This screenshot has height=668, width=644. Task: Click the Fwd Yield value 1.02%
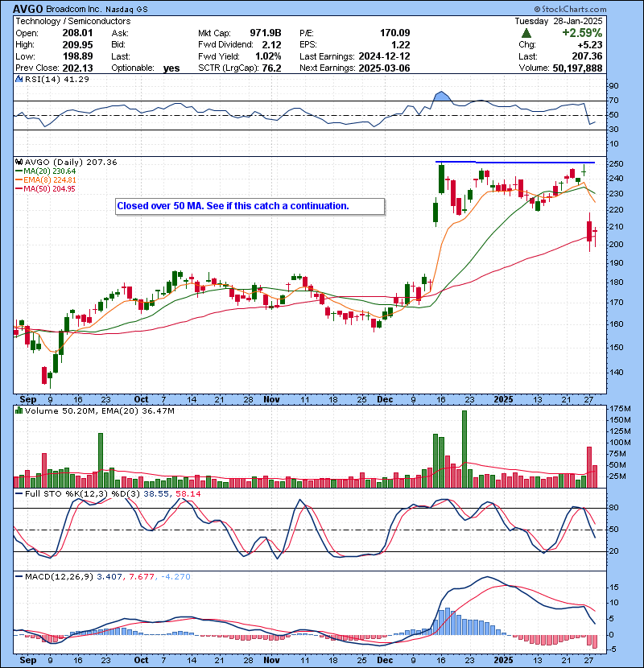click(x=268, y=56)
